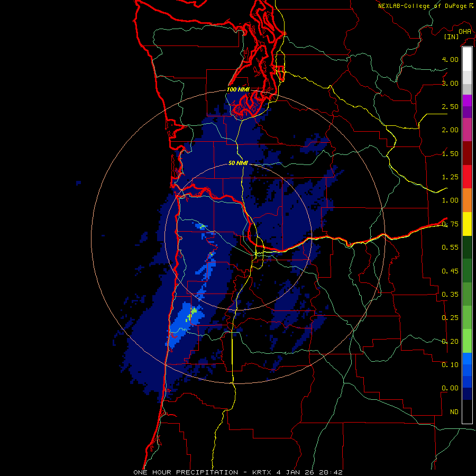476x476 pixels.
Task: Click the '0.00' scale label
Action: coord(450,388)
